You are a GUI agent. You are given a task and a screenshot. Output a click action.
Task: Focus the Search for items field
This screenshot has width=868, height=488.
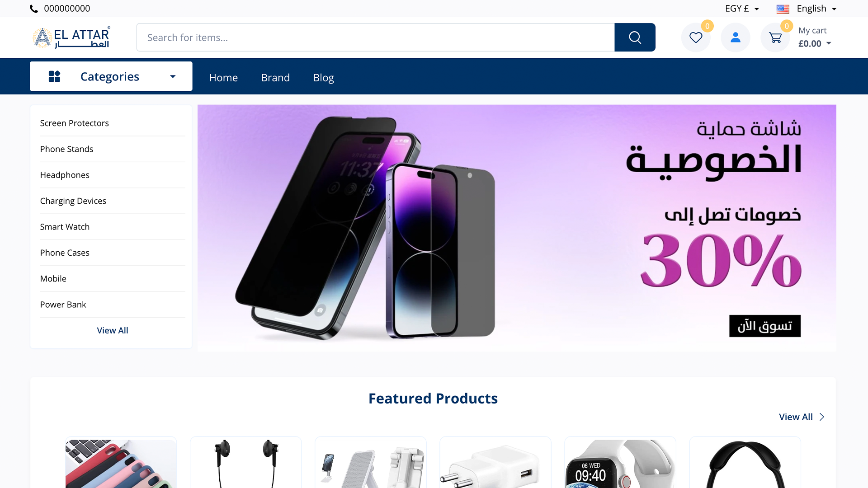click(376, 38)
